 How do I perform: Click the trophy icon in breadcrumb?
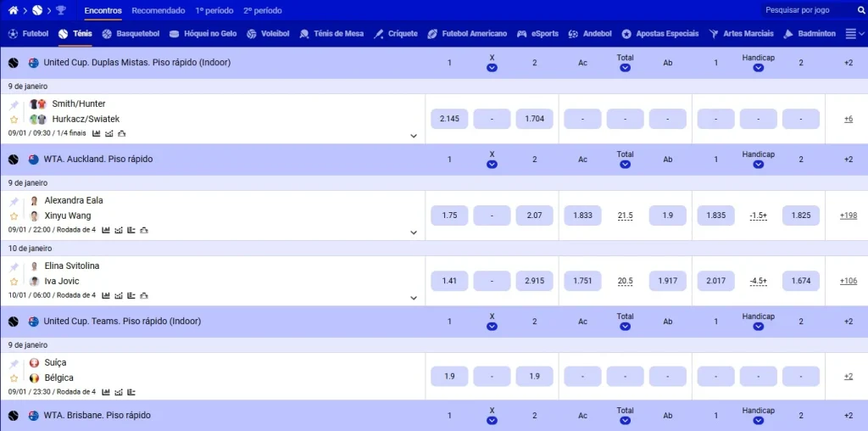click(61, 10)
